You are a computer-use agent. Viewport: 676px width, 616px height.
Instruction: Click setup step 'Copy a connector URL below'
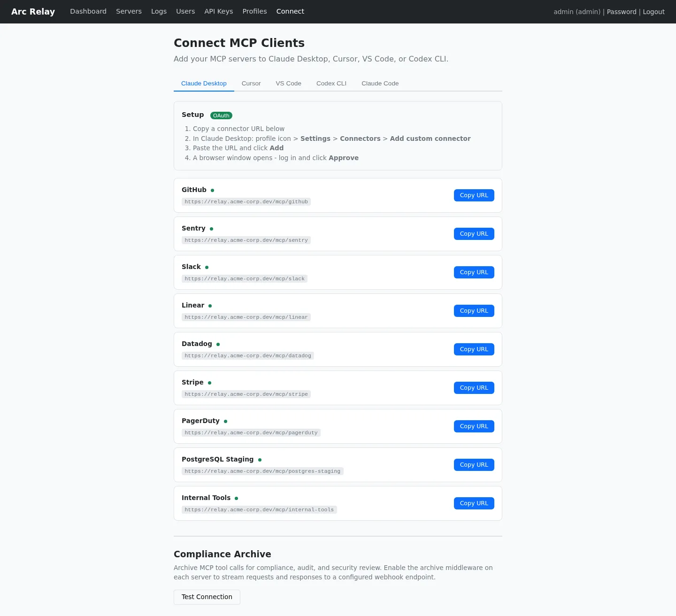coord(238,129)
